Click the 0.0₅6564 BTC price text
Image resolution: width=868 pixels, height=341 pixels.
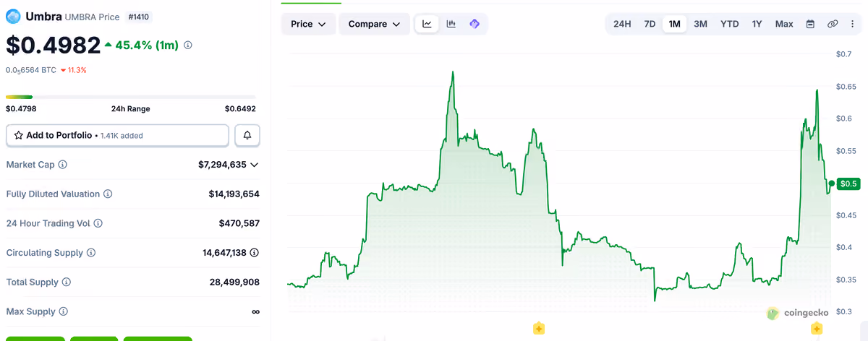click(31, 70)
